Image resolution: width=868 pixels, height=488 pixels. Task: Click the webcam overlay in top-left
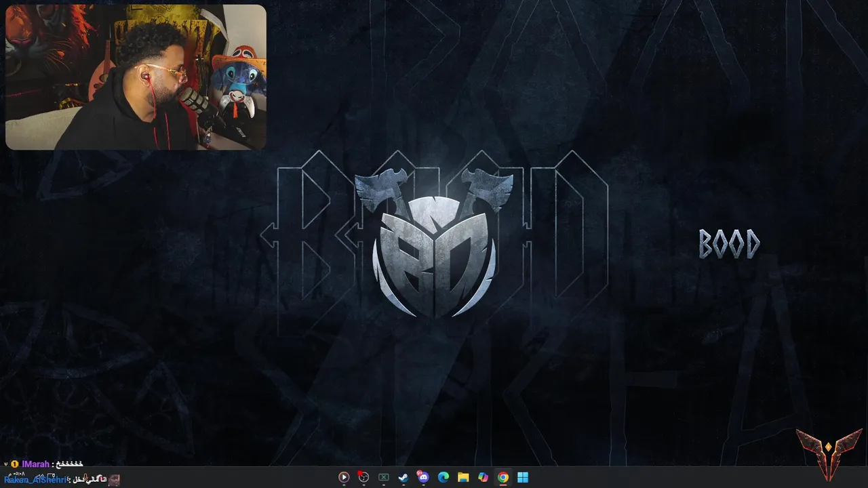tap(136, 77)
